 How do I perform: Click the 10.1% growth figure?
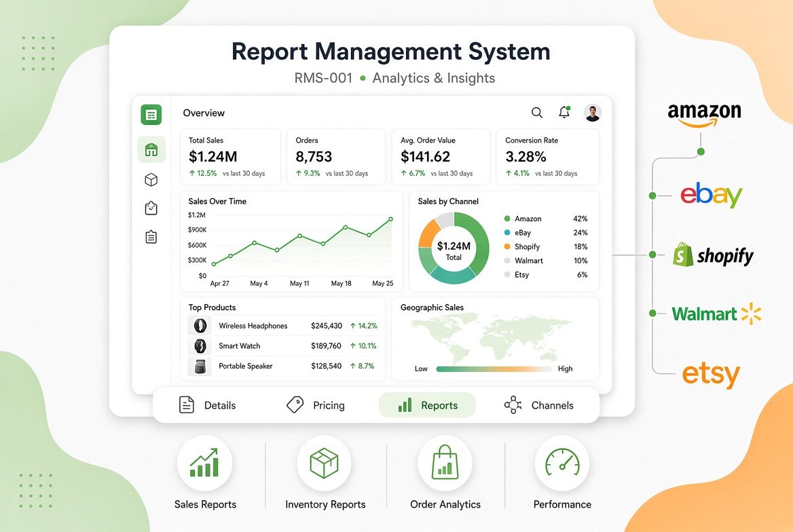[363, 346]
